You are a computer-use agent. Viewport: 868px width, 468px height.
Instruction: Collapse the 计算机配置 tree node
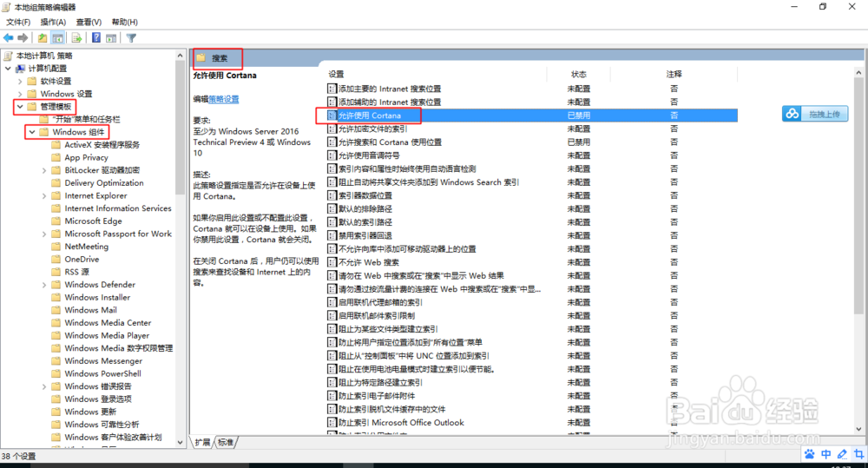[x=8, y=68]
